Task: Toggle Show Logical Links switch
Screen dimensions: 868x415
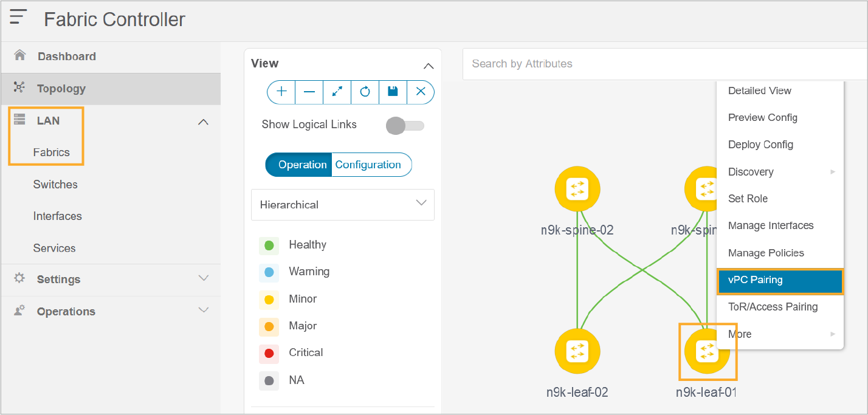Action: [x=405, y=126]
